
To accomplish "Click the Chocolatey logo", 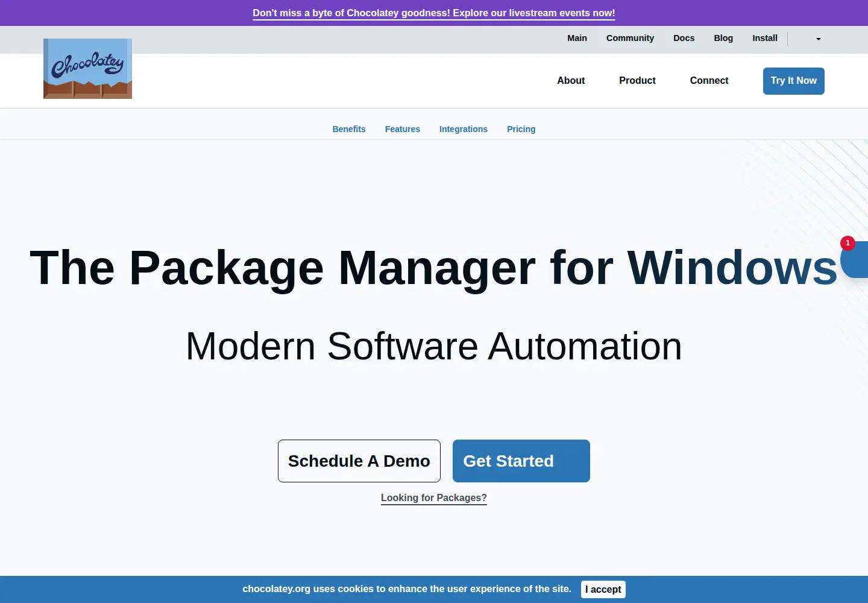I will point(87,69).
